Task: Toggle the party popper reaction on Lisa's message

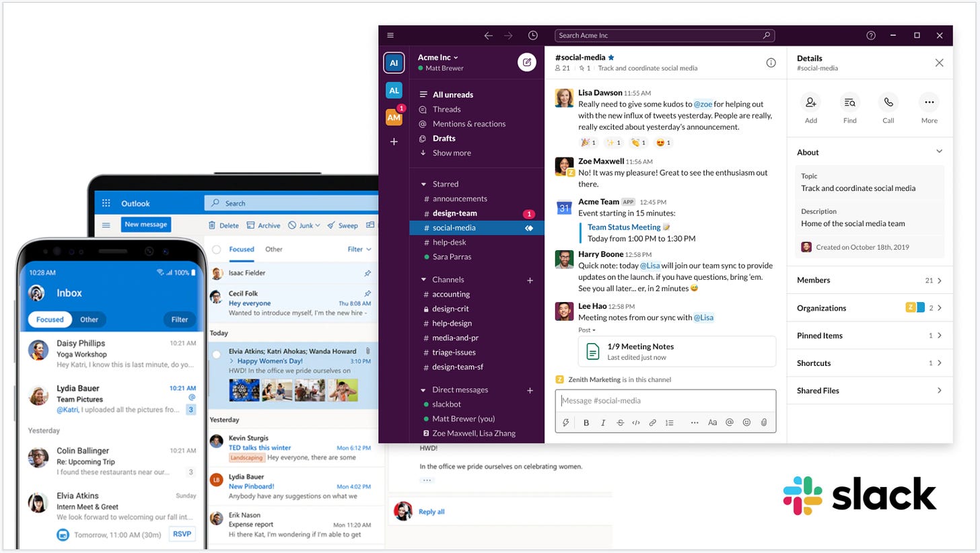Action: click(x=588, y=143)
